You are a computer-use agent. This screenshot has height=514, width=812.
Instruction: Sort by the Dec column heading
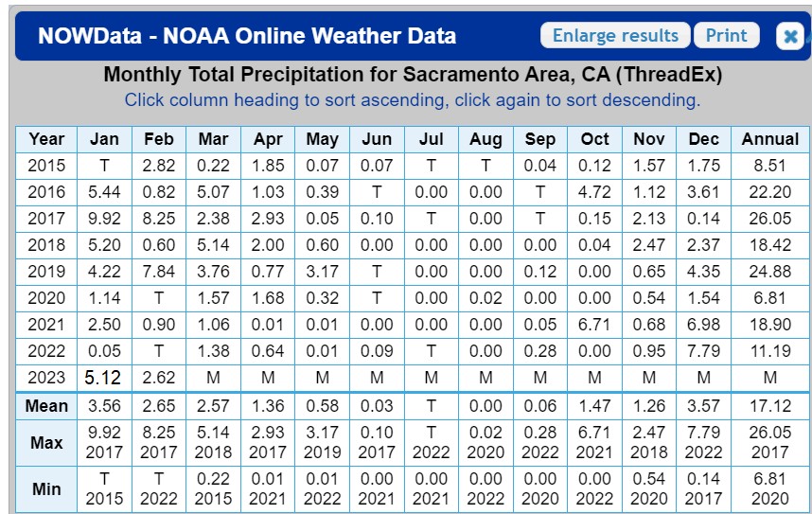click(x=704, y=139)
